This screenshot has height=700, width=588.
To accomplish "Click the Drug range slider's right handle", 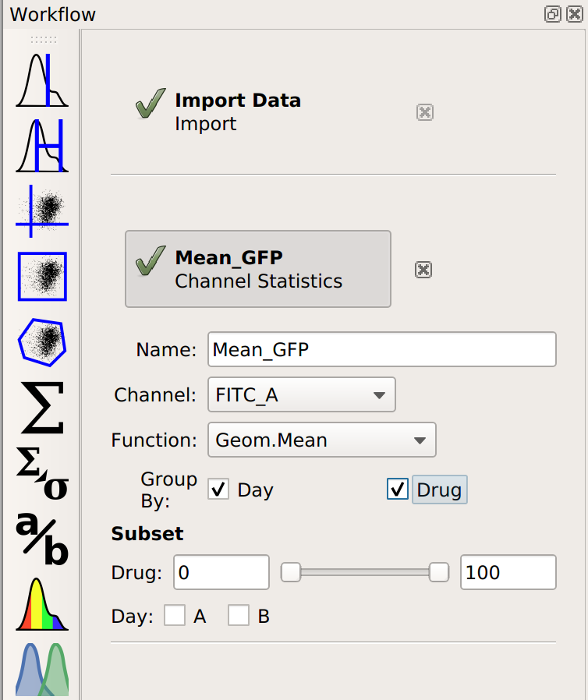I will click(x=438, y=572).
